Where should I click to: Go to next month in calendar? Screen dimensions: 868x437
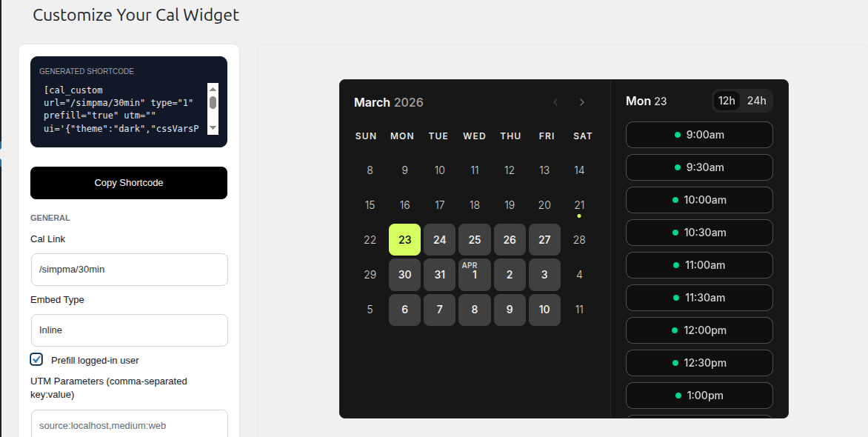click(582, 102)
